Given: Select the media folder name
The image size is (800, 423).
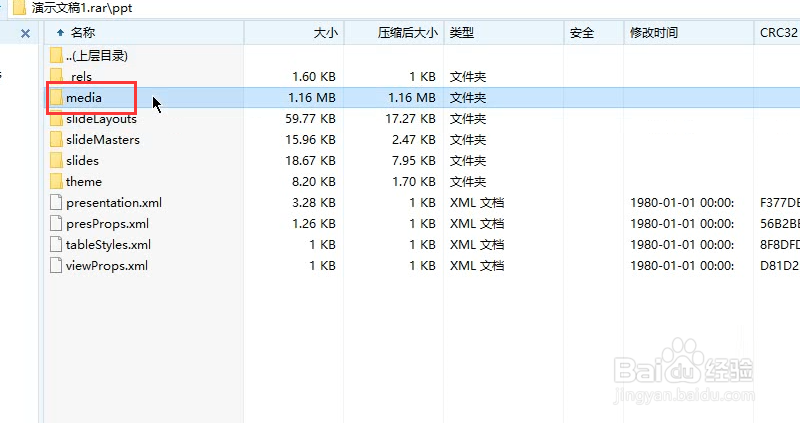Looking at the screenshot, I should point(84,97).
